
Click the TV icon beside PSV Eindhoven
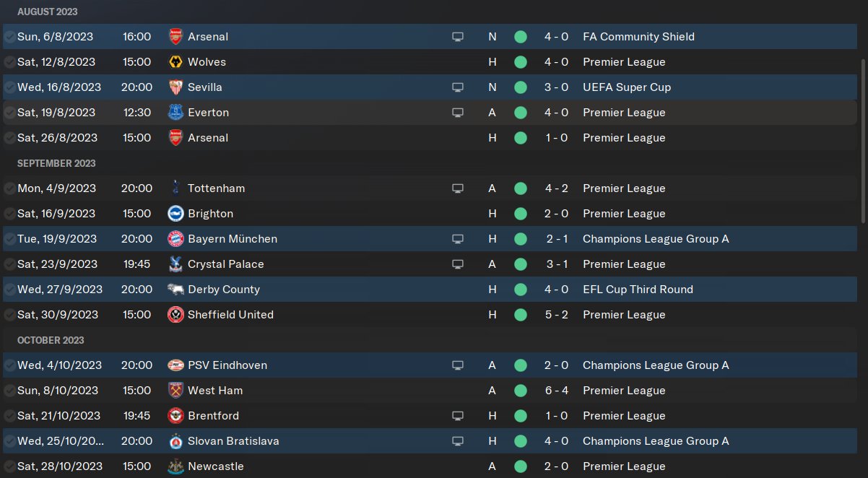[457, 365]
